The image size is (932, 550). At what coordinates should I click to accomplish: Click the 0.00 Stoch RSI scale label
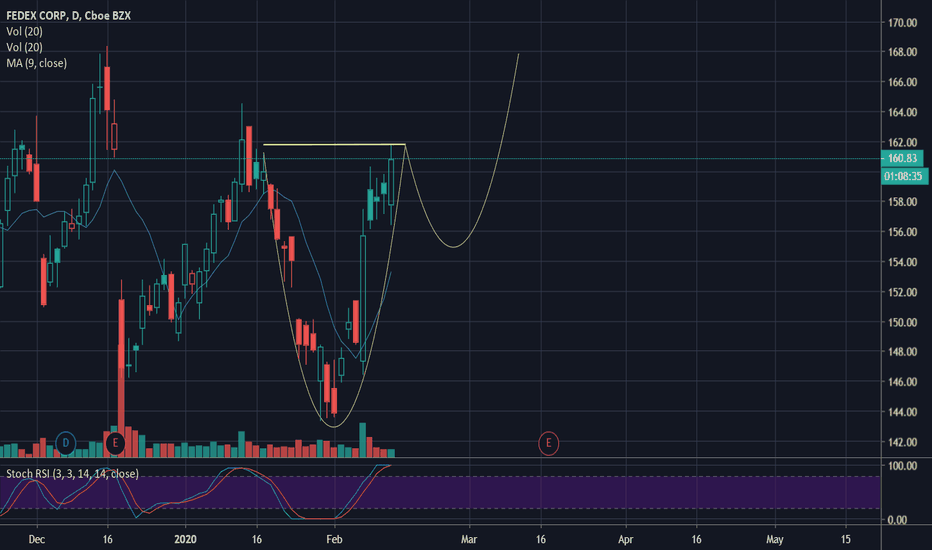coord(898,520)
